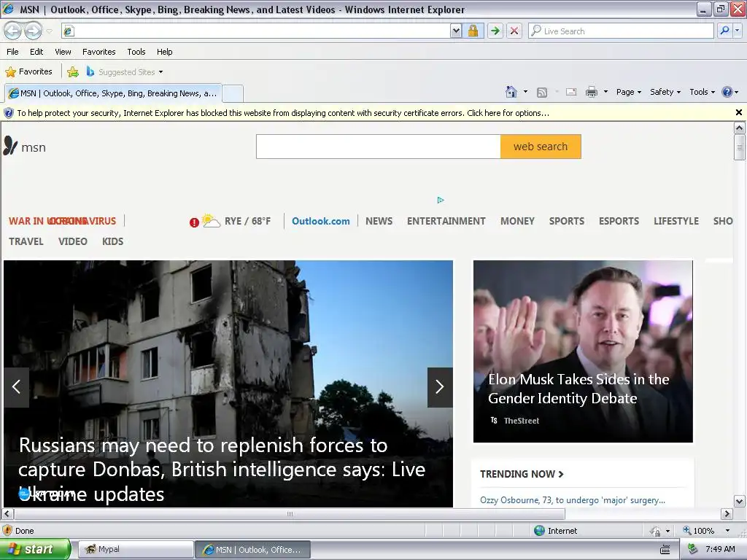Open the Elon Musk gender debate story
The width and height of the screenshot is (747, 560).
coord(583,351)
